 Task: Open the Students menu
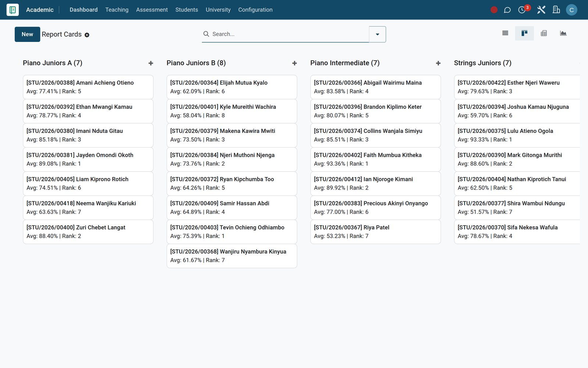pyautogui.click(x=187, y=10)
